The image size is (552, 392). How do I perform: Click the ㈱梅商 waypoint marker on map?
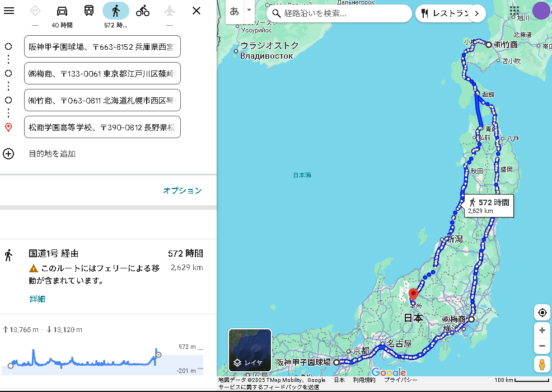471,319
